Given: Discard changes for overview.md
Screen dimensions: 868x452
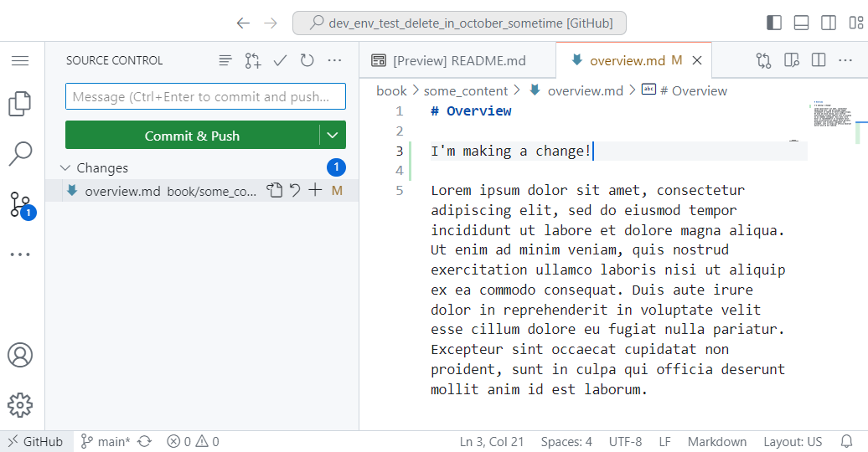Looking at the screenshot, I should click(295, 191).
